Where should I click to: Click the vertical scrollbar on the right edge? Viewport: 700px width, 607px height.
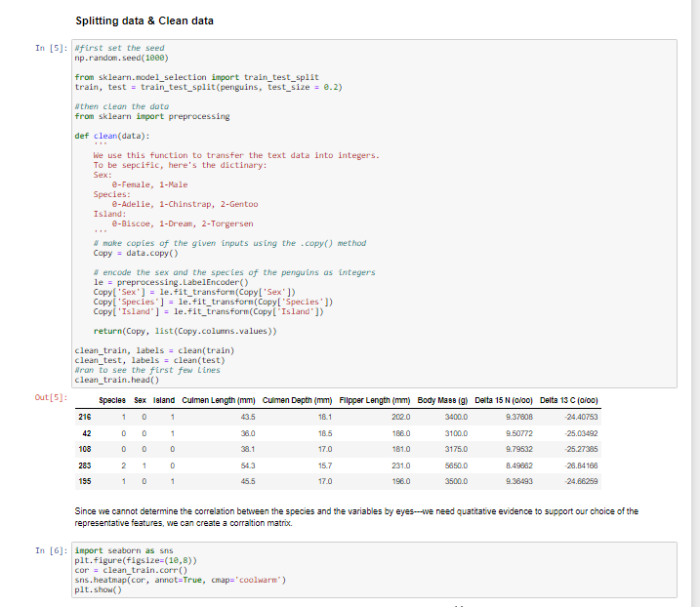tap(695, 303)
